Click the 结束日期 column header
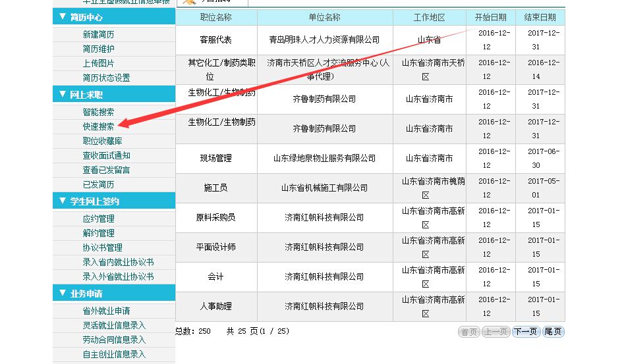This screenshot has width=624, height=364. click(540, 17)
